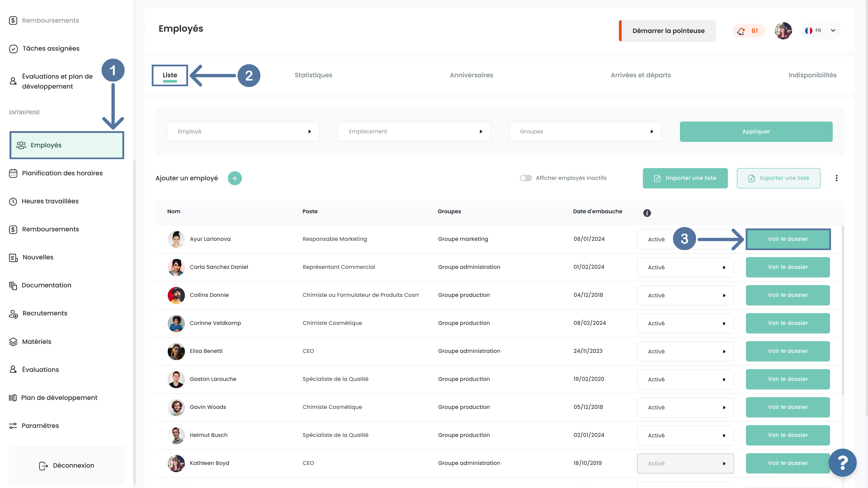This screenshot has width=868, height=488.
Task: Click the Documentation copy icon
Action: [13, 286]
